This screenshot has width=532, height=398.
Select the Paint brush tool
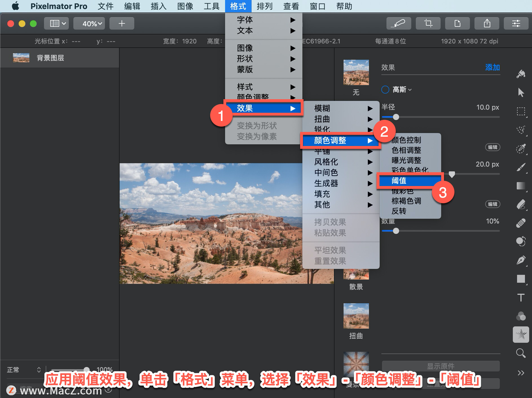(521, 167)
